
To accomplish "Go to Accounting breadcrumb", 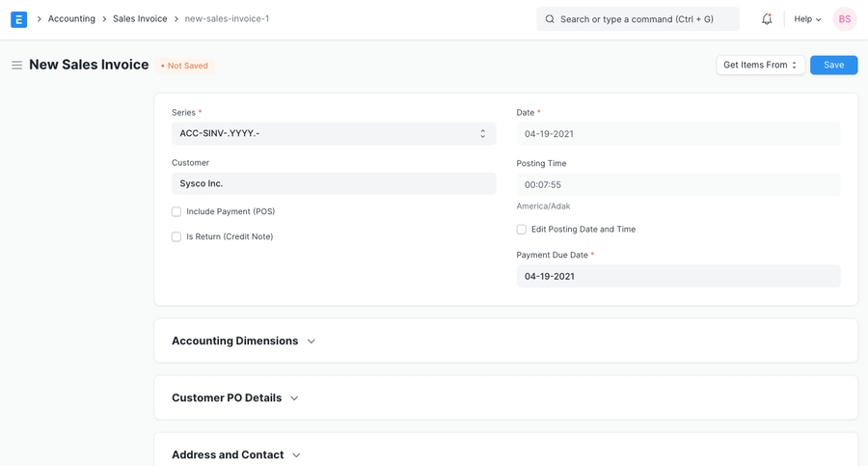I will click(71, 19).
